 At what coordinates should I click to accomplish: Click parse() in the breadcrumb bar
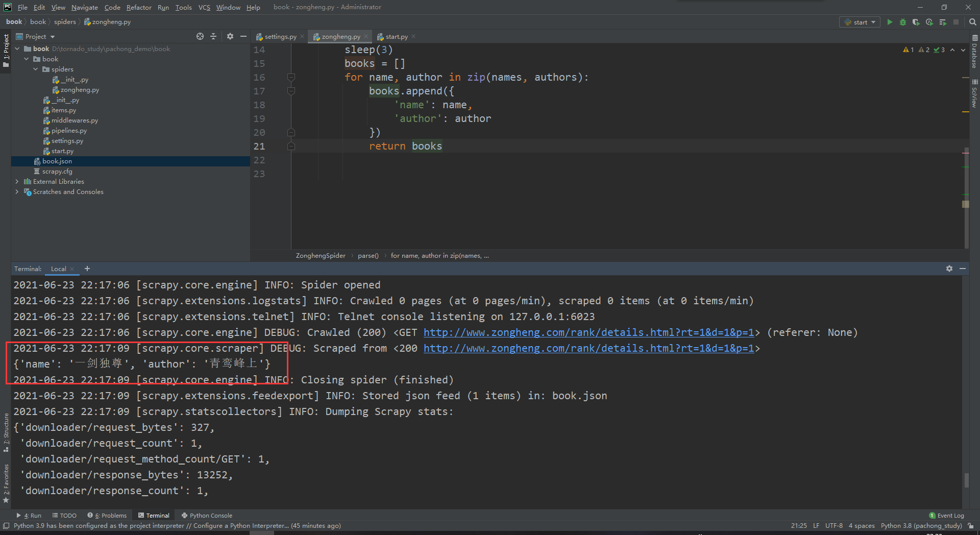(368, 256)
